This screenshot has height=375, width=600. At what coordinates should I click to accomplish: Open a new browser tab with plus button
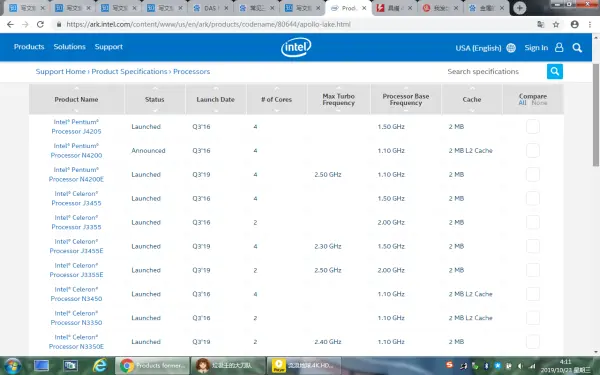point(519,8)
